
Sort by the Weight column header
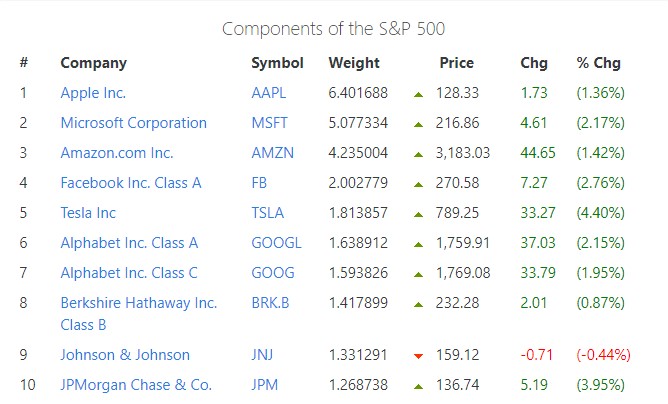click(x=354, y=63)
